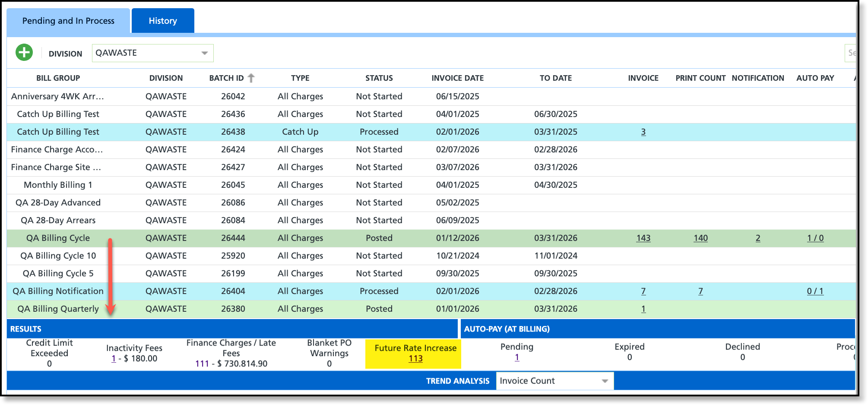Select the Anniversary 4WK Arr… row
The image size is (868, 405).
coord(431,97)
